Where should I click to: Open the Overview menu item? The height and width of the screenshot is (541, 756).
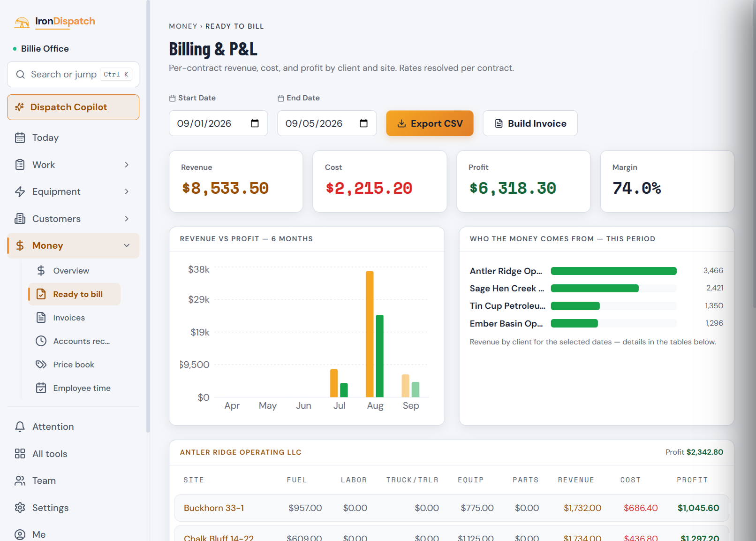tap(75, 271)
